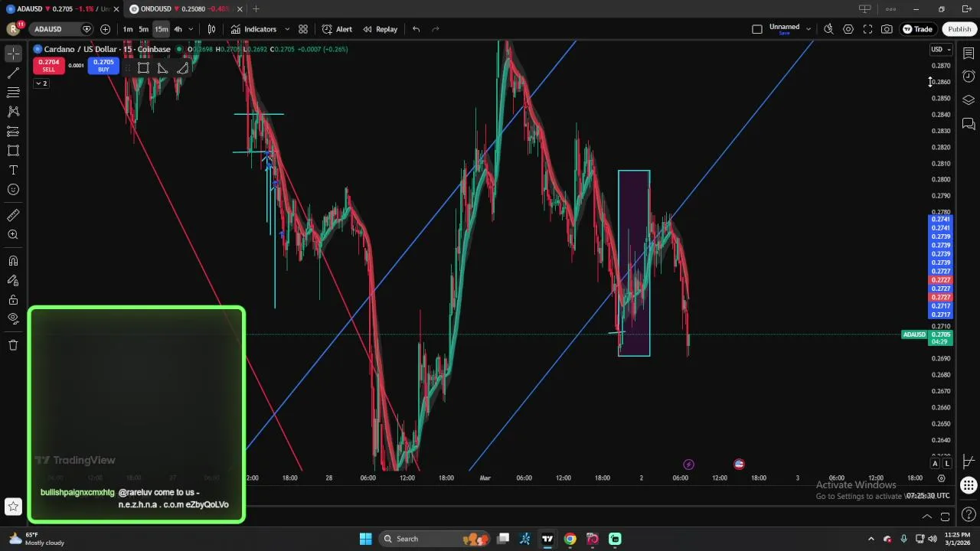Open forecasting and measurement tools in sidebar
Screen dimensions: 980x551
(x=13, y=132)
